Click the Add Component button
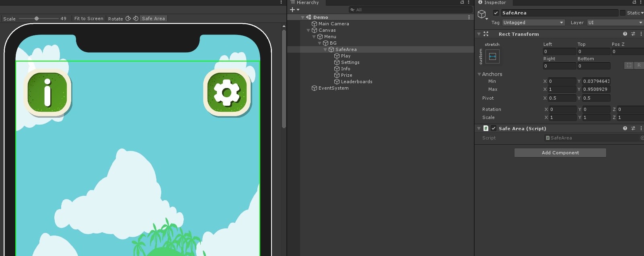 560,153
